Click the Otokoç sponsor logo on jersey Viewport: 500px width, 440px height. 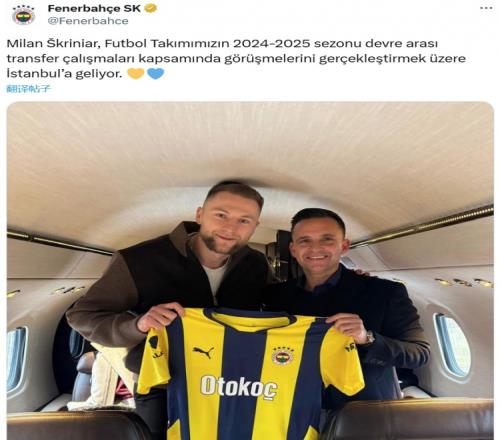(x=239, y=387)
